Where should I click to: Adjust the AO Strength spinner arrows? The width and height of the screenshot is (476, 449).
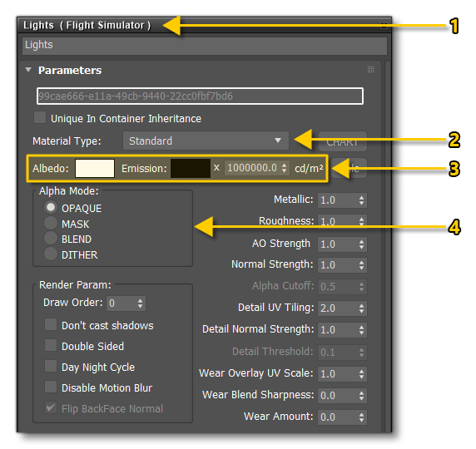pyautogui.click(x=361, y=244)
